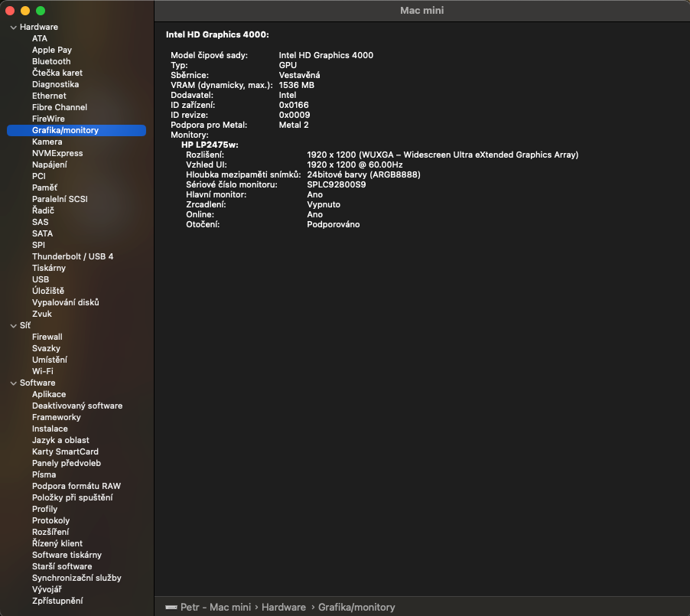Select Položky při spuštění entry
690x616 pixels.
coord(73,497)
